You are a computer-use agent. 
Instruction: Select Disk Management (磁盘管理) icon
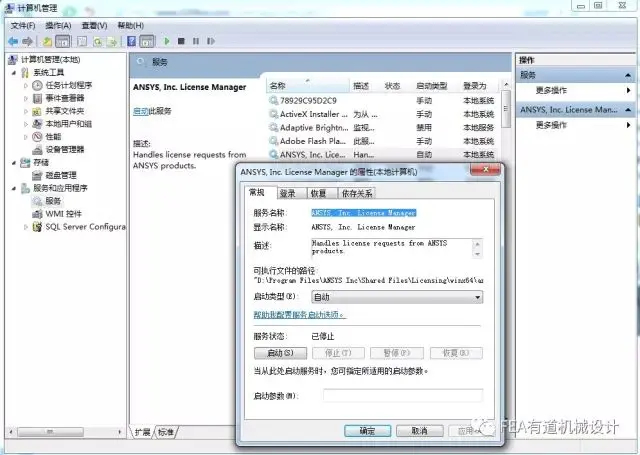pyautogui.click(x=37, y=175)
